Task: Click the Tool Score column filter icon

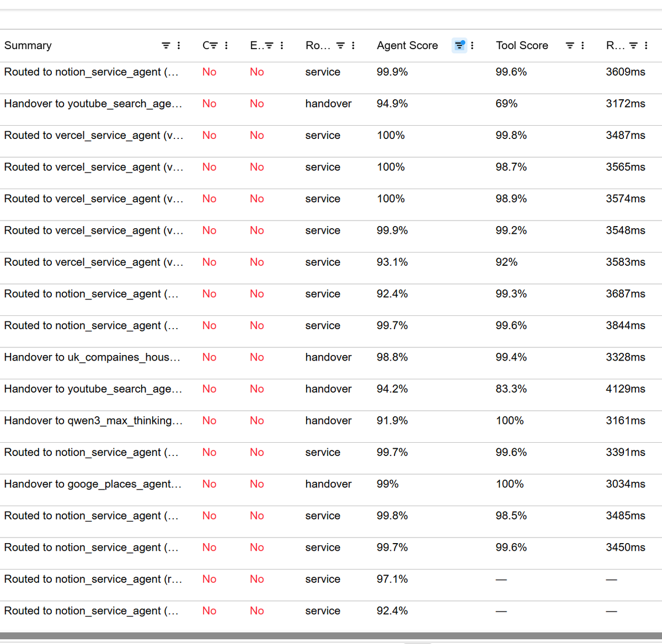Action: tap(570, 46)
